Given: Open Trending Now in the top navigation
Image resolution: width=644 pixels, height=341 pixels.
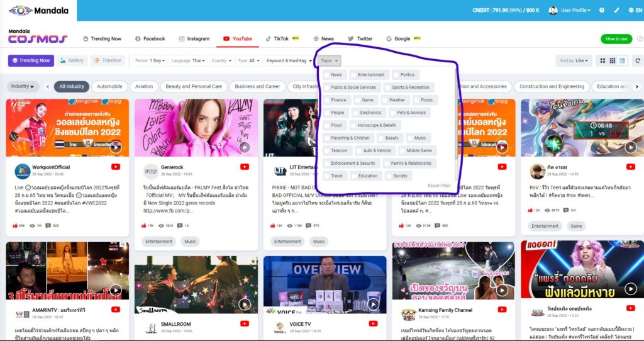Looking at the screenshot, I should (x=102, y=38).
